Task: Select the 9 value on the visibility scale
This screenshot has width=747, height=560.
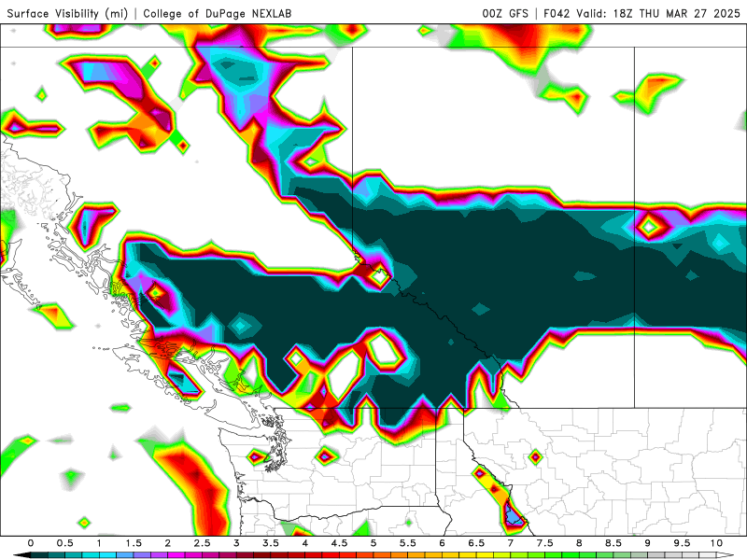Action: tap(648, 543)
